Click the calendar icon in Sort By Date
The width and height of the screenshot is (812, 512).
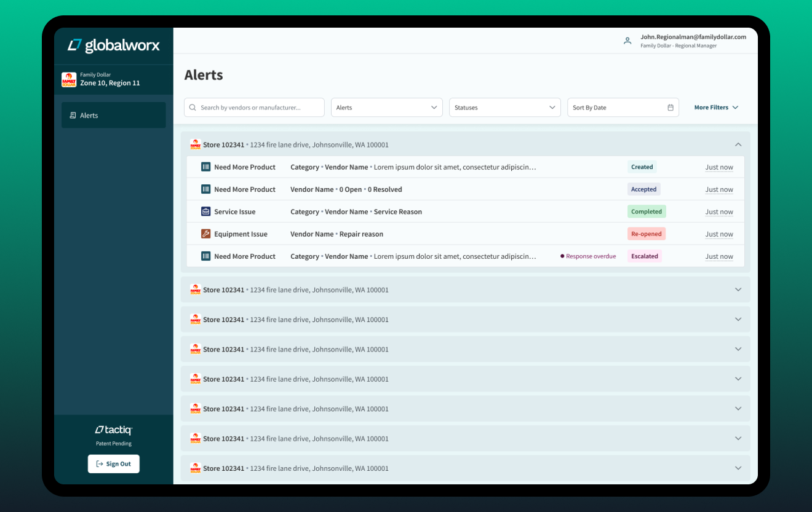671,108
